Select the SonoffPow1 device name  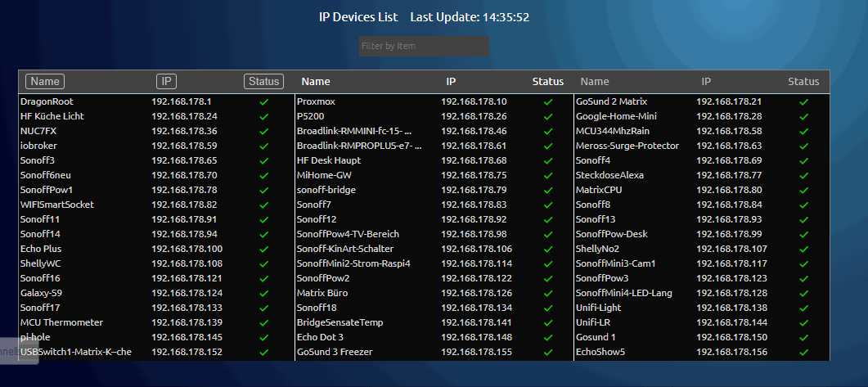(x=47, y=190)
